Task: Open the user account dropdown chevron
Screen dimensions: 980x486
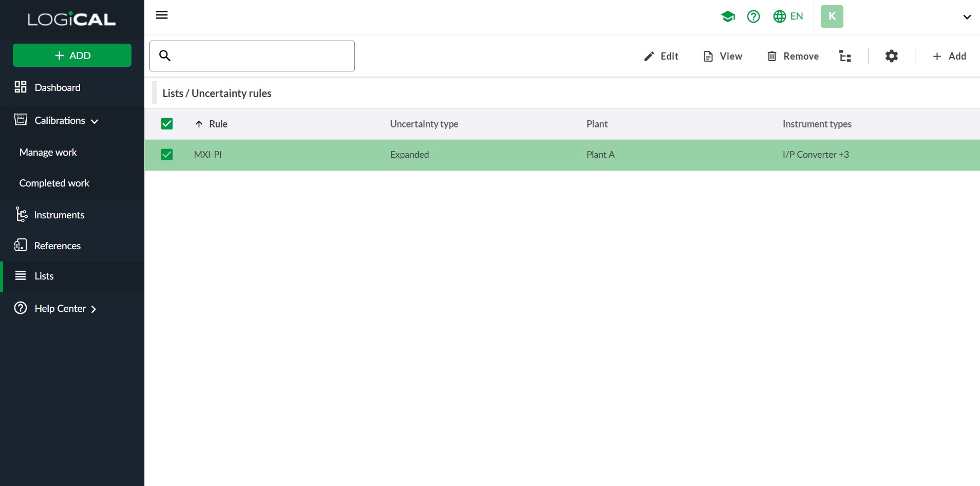Action: [x=967, y=16]
